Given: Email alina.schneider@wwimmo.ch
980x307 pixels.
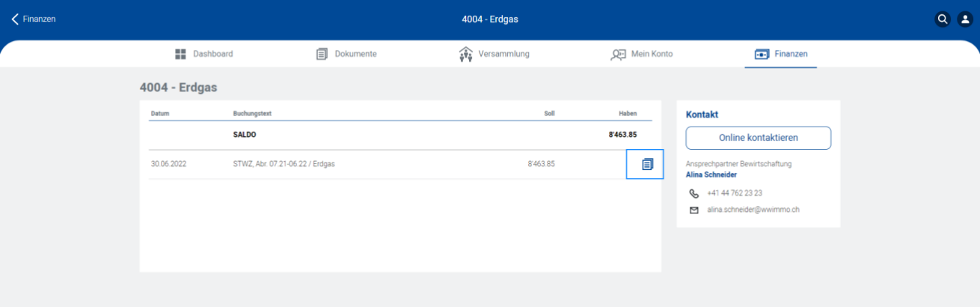Looking at the screenshot, I should tap(753, 210).
